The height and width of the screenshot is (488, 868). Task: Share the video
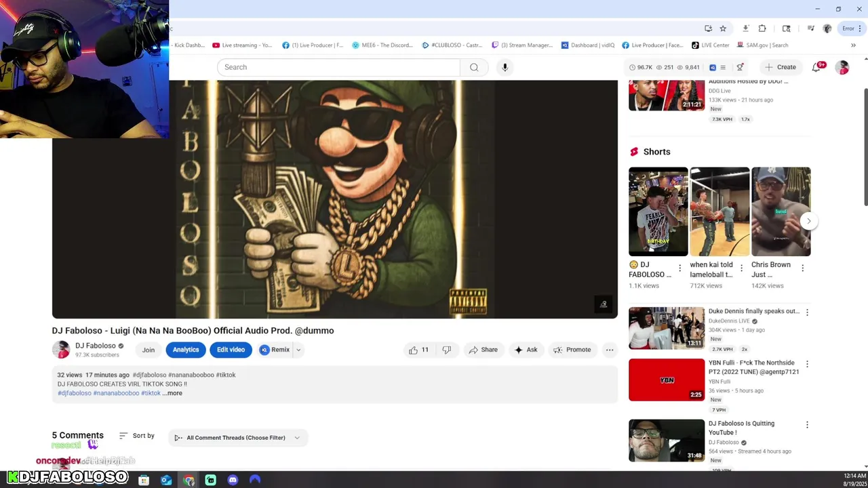point(483,350)
